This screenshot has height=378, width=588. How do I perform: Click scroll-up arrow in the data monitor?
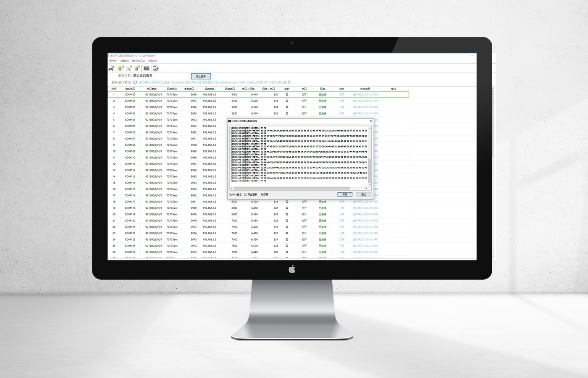coord(370,127)
